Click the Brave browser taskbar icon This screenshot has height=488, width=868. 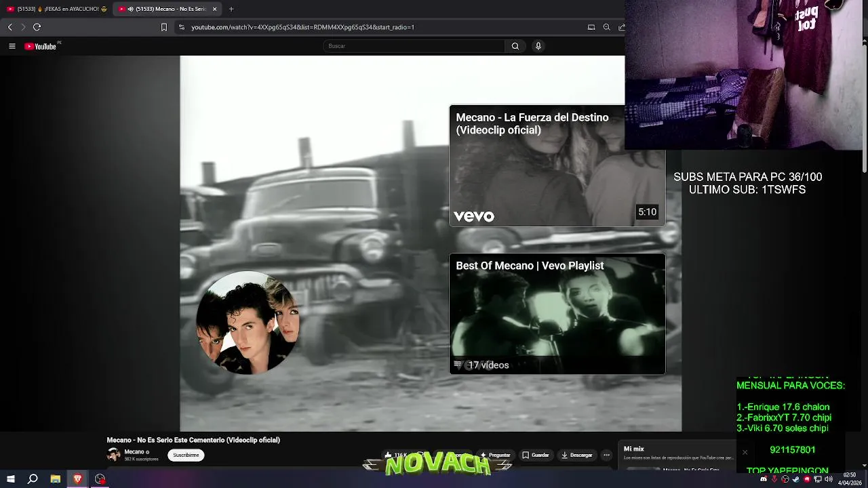point(78,479)
